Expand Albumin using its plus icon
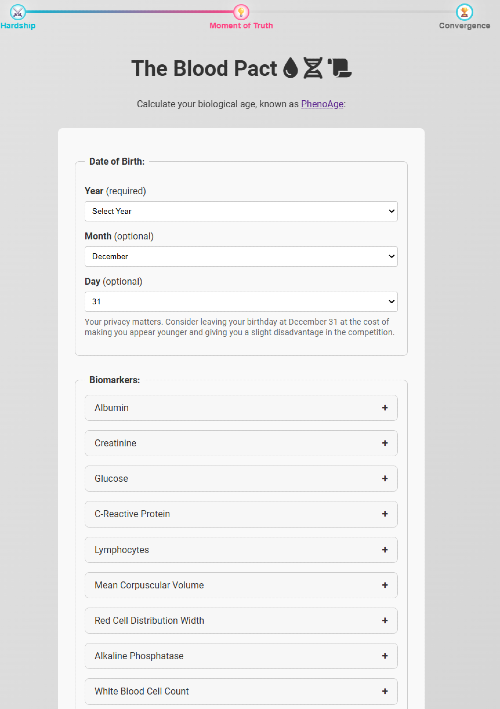The height and width of the screenshot is (709, 500). coord(385,408)
